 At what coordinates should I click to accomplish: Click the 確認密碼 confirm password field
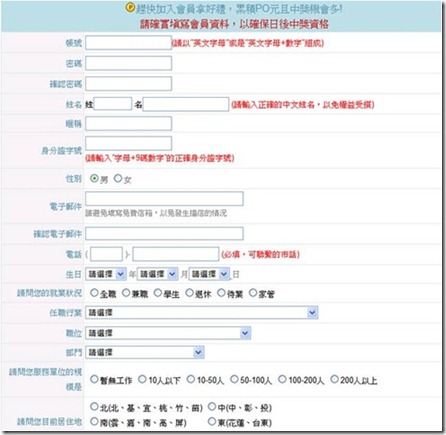point(129,83)
